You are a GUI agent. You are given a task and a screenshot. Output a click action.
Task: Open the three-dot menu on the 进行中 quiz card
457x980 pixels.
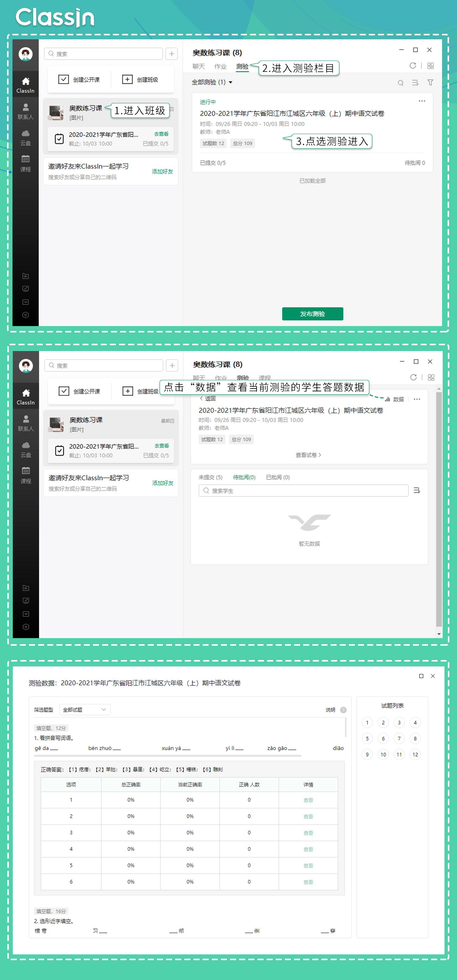(x=422, y=101)
